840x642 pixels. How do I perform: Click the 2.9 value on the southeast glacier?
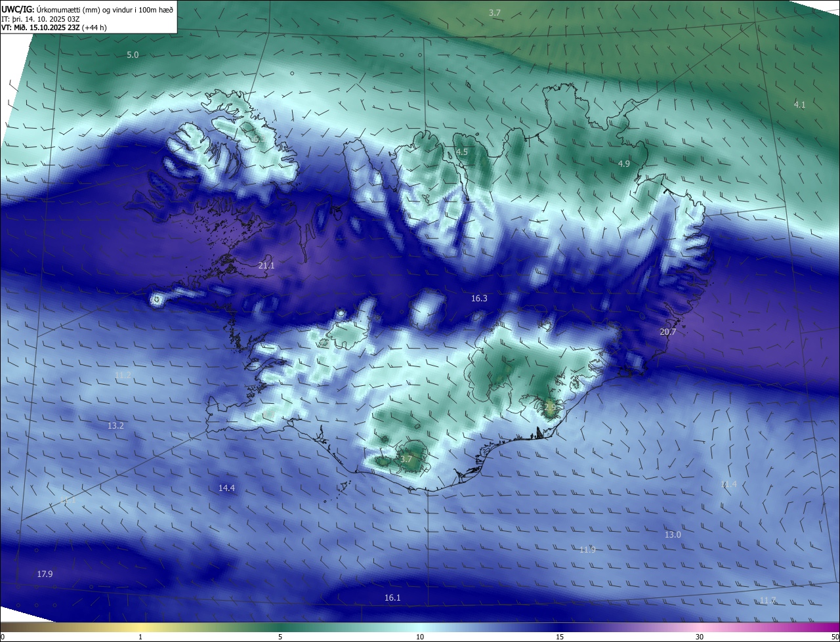click(550, 407)
